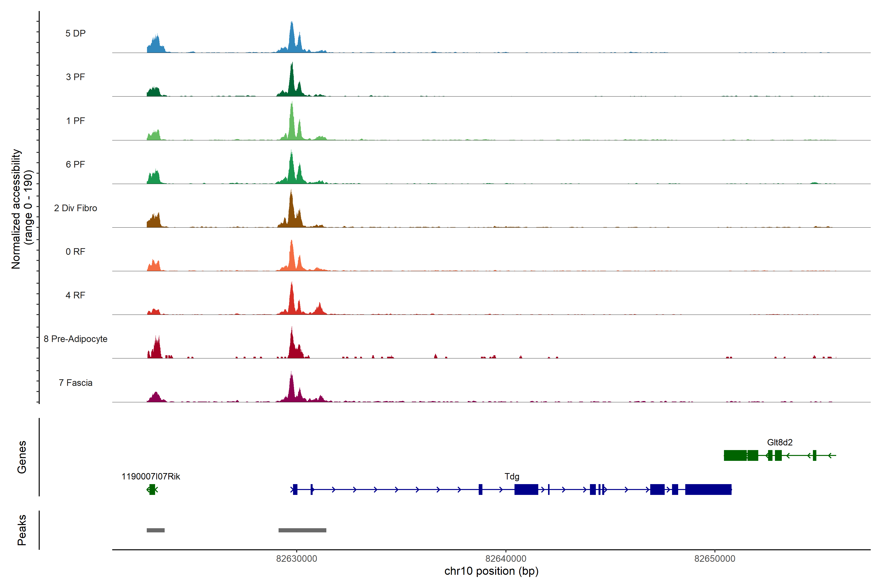
Task: Click the 8 Pre-Adipocyte track label
Action: (75, 339)
